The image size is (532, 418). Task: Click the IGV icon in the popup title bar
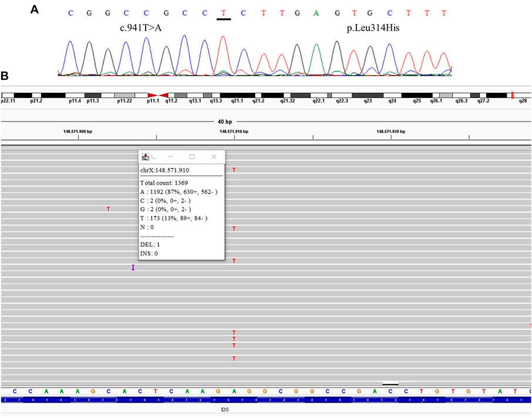click(x=146, y=156)
